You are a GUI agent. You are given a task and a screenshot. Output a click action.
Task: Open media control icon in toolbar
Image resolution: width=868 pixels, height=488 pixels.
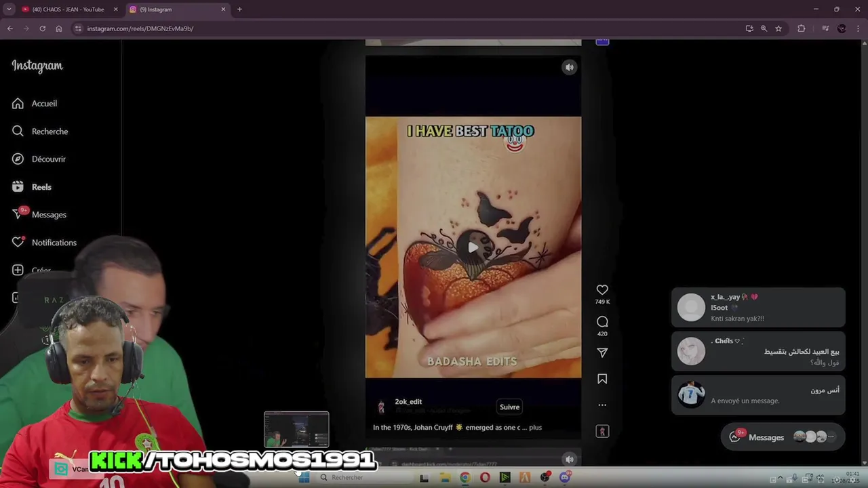point(825,28)
